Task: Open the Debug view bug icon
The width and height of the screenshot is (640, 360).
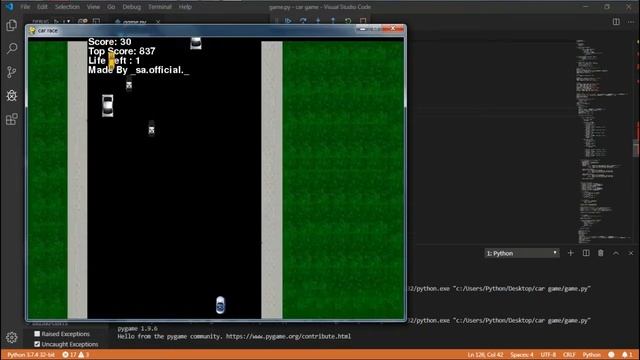Action: pyautogui.click(x=11, y=96)
